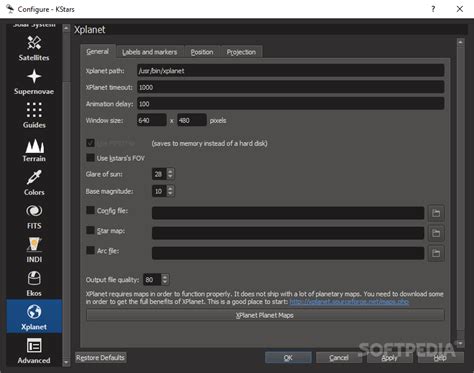Viewport: 474px width, 373px height.
Task: Click the Base magnitude value field
Action: click(x=159, y=191)
